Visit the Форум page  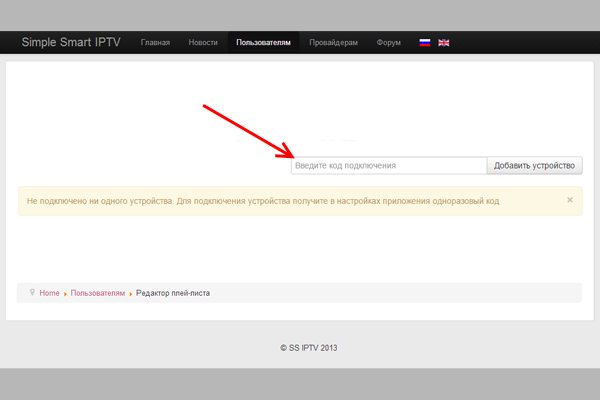(389, 43)
